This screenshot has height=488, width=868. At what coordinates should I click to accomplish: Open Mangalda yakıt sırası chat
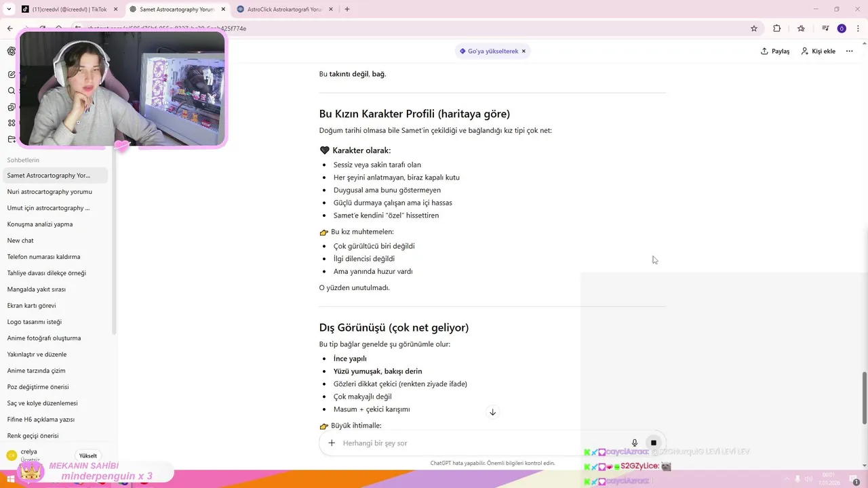tap(54, 289)
